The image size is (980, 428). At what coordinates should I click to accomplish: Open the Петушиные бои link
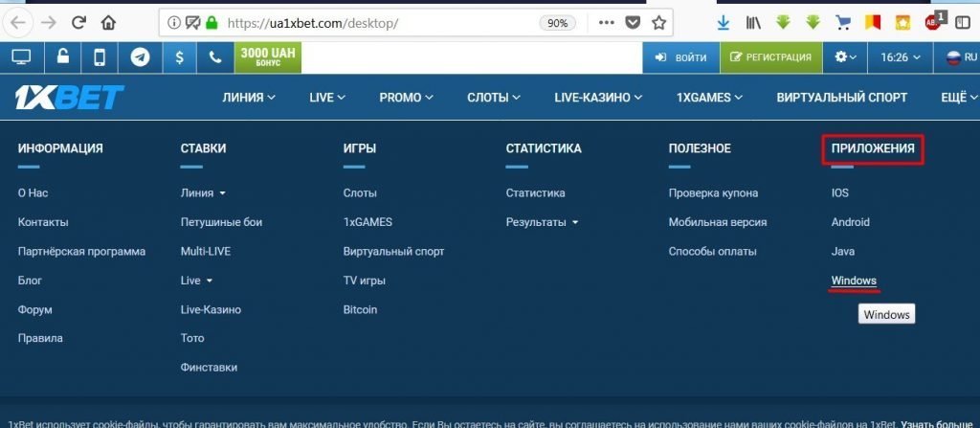pyautogui.click(x=221, y=222)
